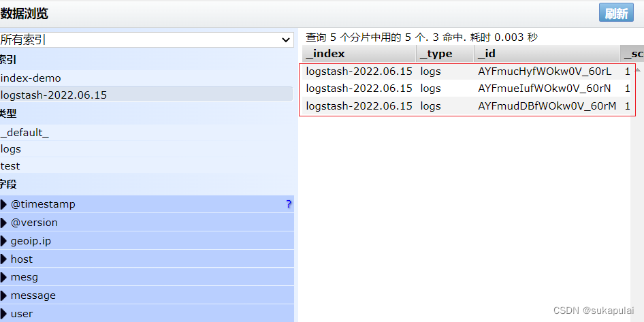Select the _default_ type
Screen dimensions: 644x322
pos(146,133)
